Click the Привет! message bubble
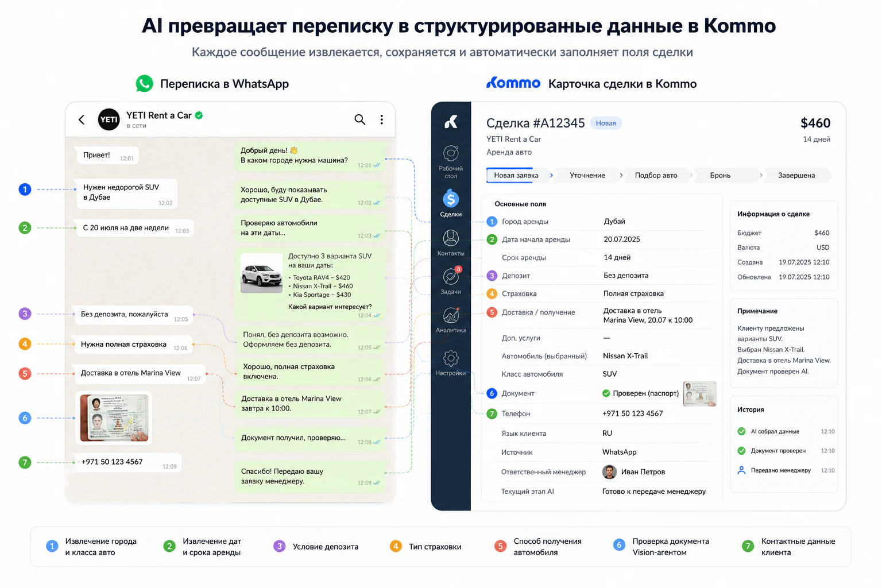This screenshot has width=882, height=588. [106, 156]
